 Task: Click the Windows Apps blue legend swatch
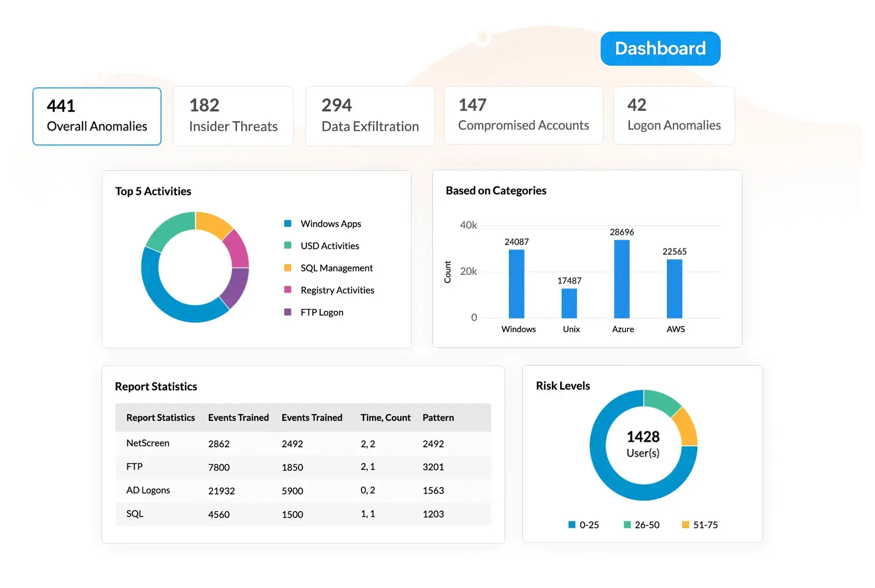[288, 224]
